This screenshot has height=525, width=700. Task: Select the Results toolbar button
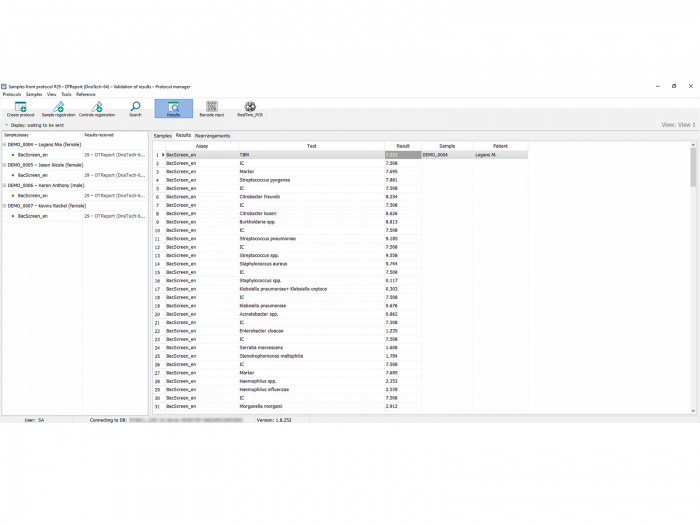tap(173, 109)
